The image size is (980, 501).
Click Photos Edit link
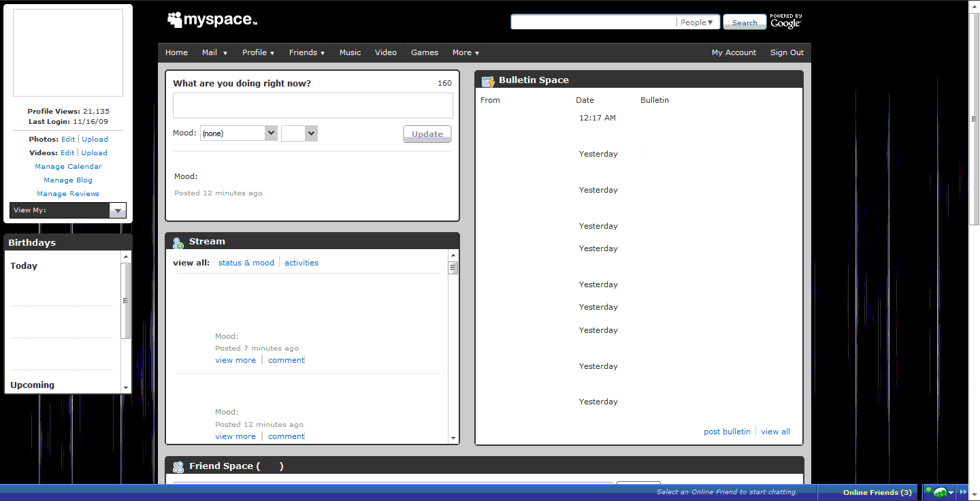point(68,139)
